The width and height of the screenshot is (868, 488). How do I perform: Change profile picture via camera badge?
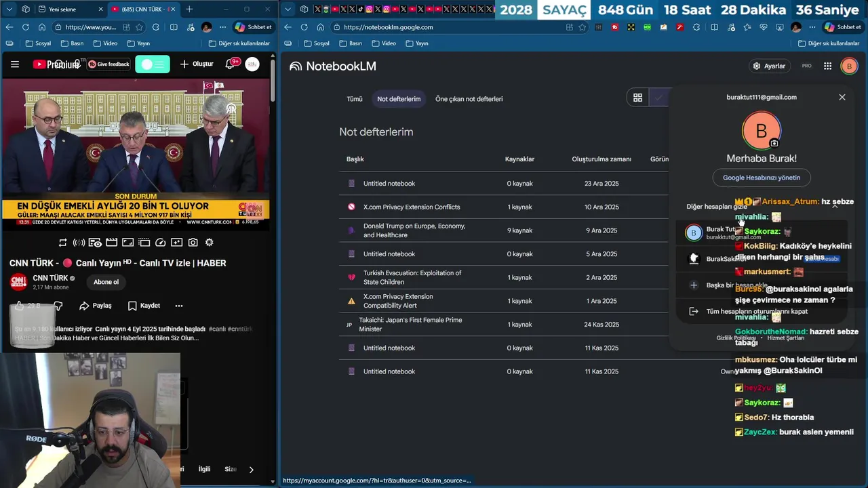(x=774, y=143)
